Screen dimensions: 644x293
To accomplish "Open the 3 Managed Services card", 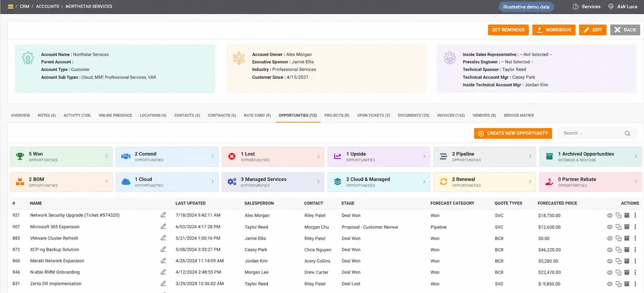I will (273, 182).
